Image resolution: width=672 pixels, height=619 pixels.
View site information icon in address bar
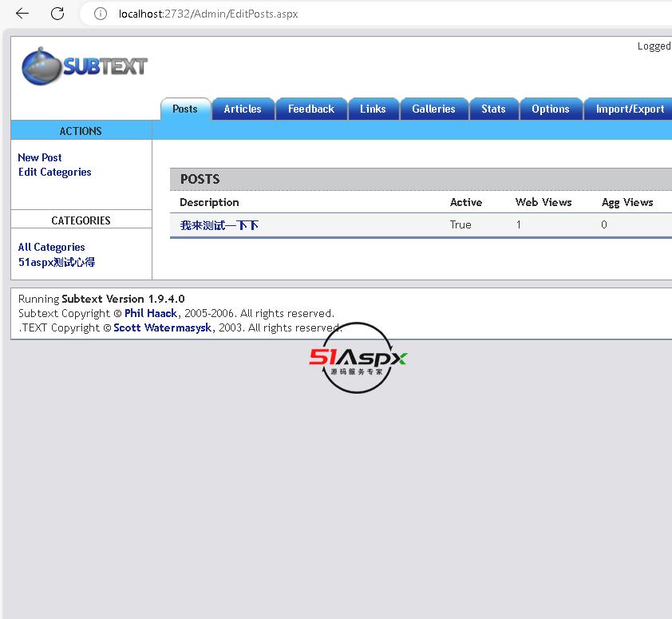click(x=101, y=14)
